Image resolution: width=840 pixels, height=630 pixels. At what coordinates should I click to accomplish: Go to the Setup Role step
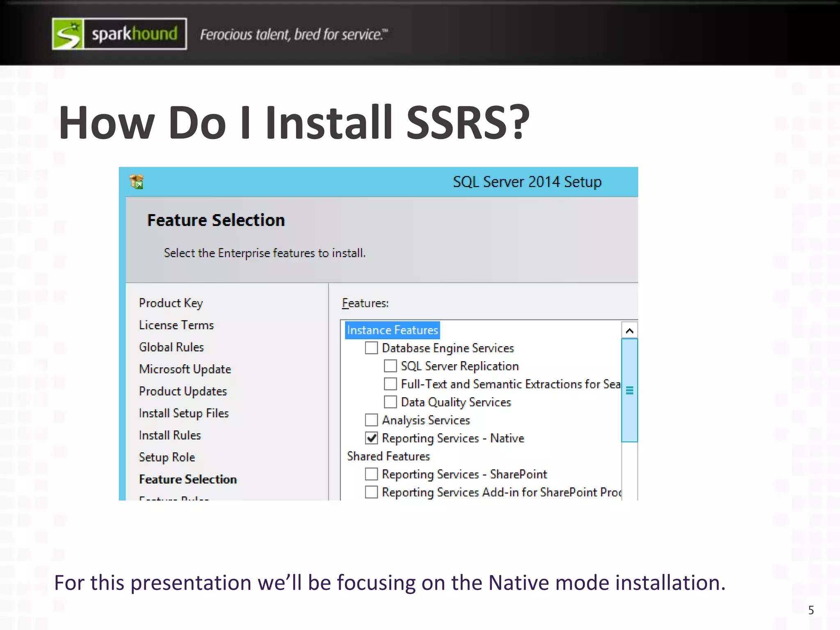pos(167,457)
